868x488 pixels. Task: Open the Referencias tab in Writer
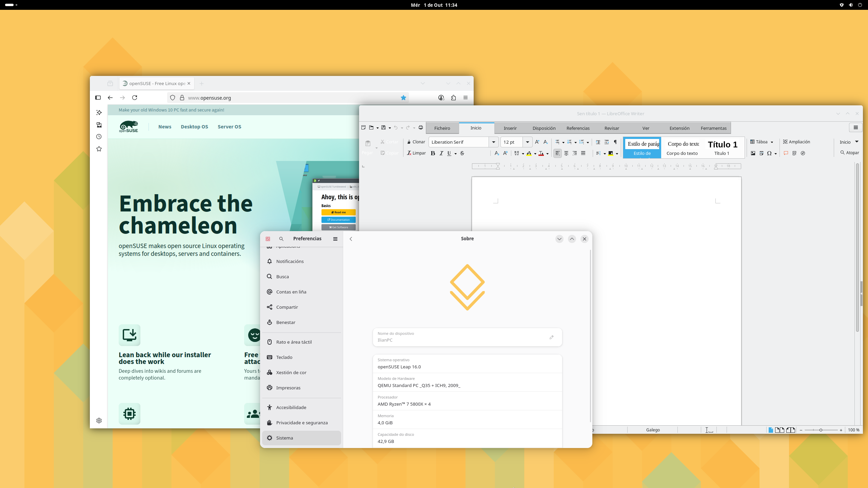[x=578, y=128]
